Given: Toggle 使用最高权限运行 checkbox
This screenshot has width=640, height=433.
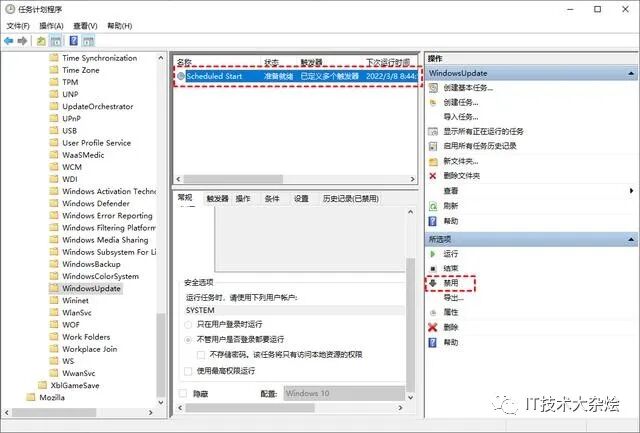Looking at the screenshot, I should [188, 371].
